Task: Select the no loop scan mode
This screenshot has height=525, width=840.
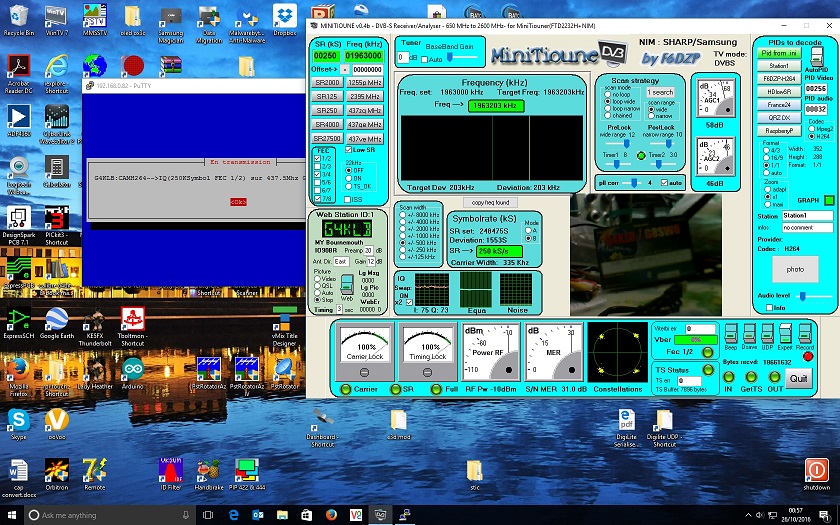Action: click(608, 94)
